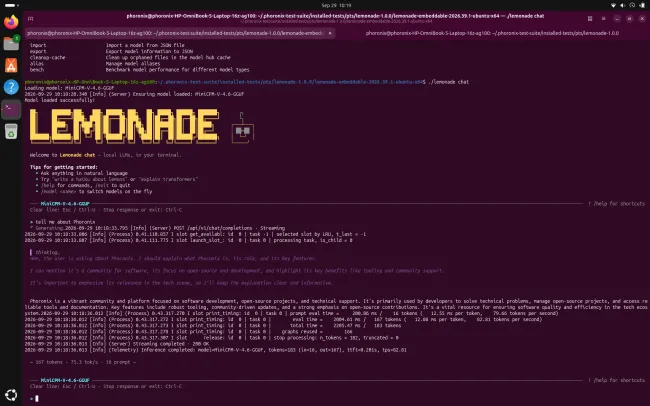Image resolution: width=650 pixels, height=406 pixels.
Task: Click the '/help for commands' tip line
Action: (x=85, y=185)
